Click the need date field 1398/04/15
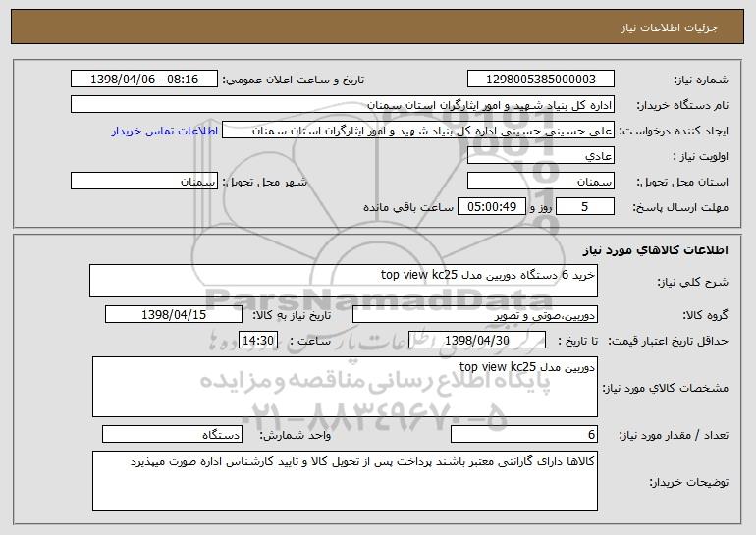Image resolution: width=756 pixels, height=535 pixels. pyautogui.click(x=174, y=315)
